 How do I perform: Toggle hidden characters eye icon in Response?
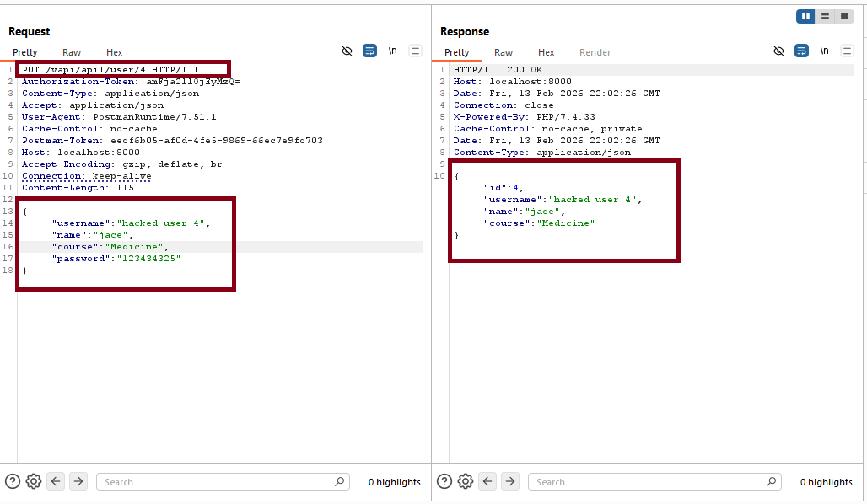tap(778, 51)
